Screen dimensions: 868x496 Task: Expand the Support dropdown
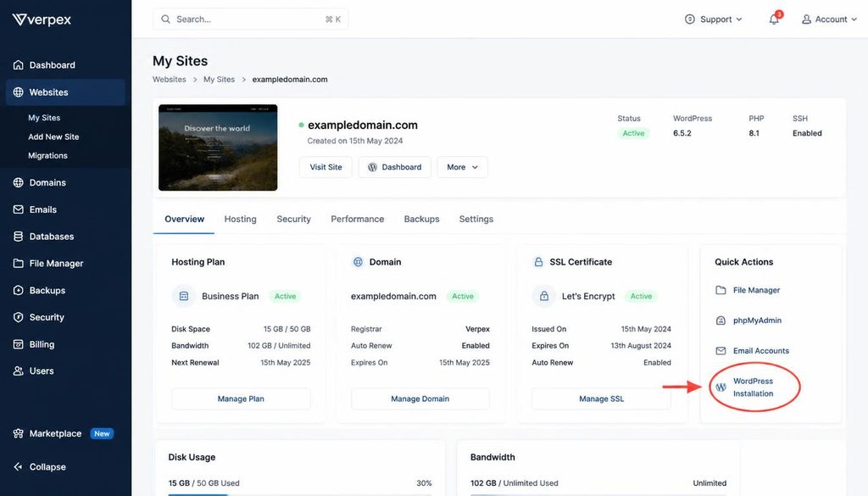click(x=713, y=20)
